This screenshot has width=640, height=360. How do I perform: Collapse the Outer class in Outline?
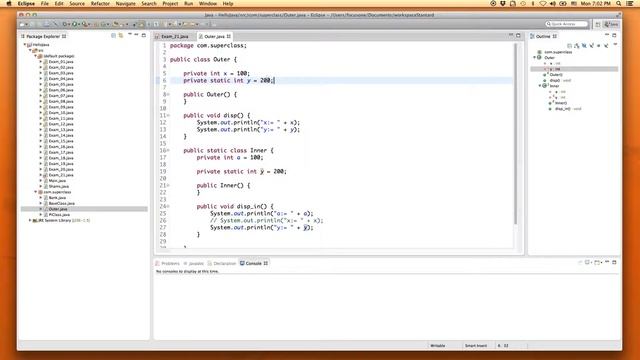pos(534,58)
